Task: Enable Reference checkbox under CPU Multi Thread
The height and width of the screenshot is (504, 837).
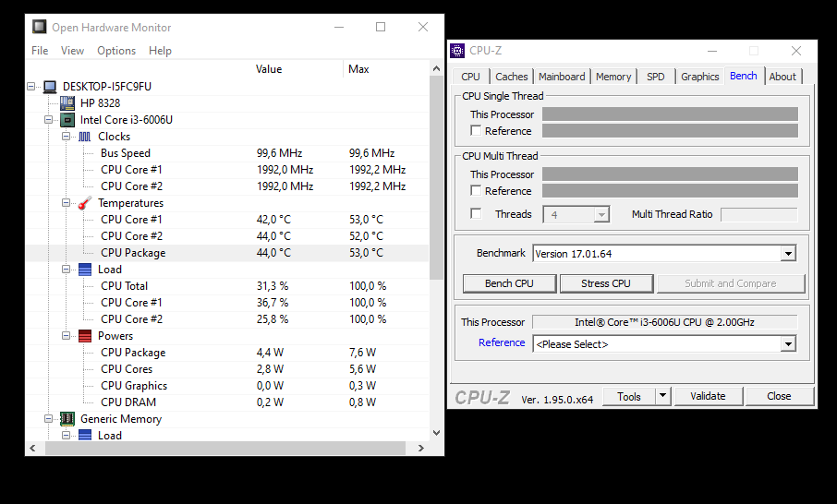Action: (476, 191)
